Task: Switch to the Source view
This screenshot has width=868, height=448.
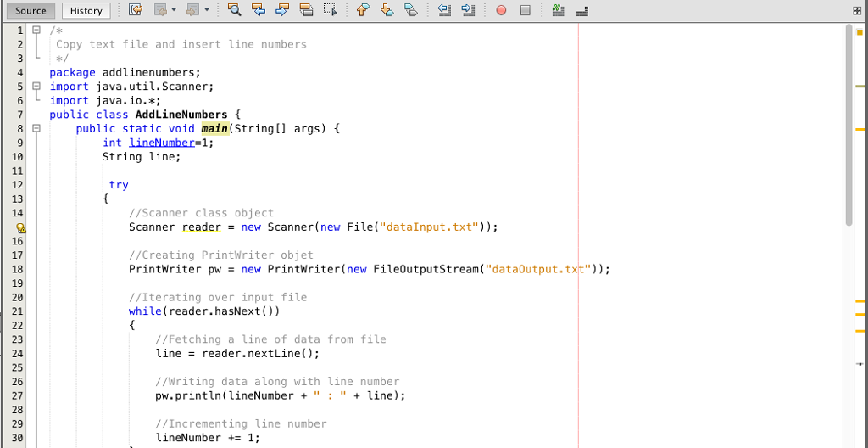Action: pos(31,10)
